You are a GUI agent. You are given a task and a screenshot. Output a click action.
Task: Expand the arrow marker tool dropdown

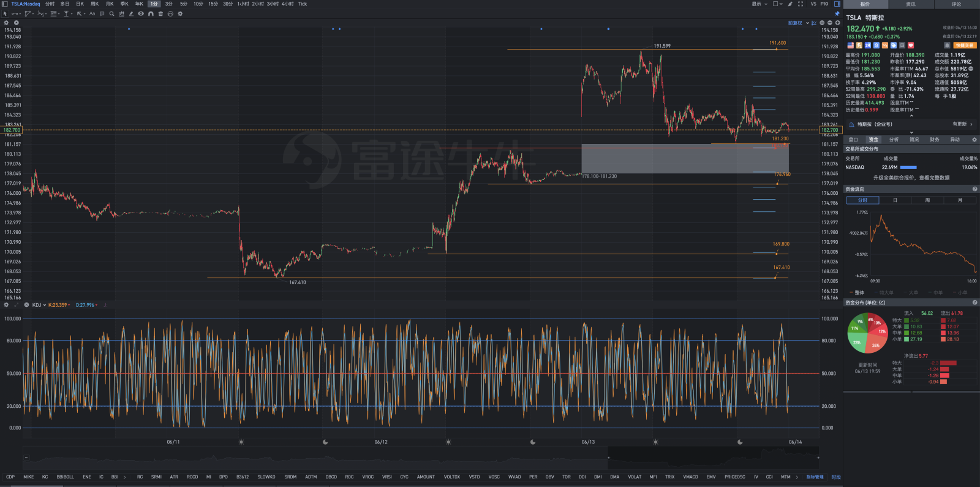point(85,13)
